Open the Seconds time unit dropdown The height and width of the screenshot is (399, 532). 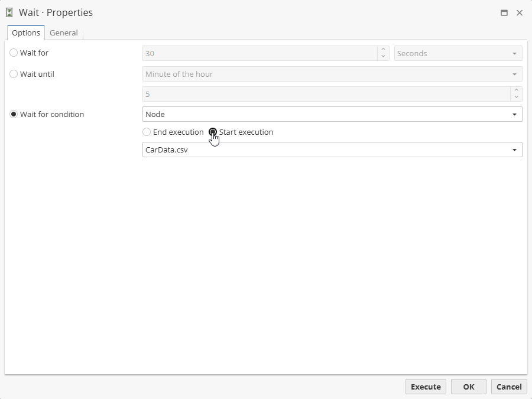pos(458,54)
